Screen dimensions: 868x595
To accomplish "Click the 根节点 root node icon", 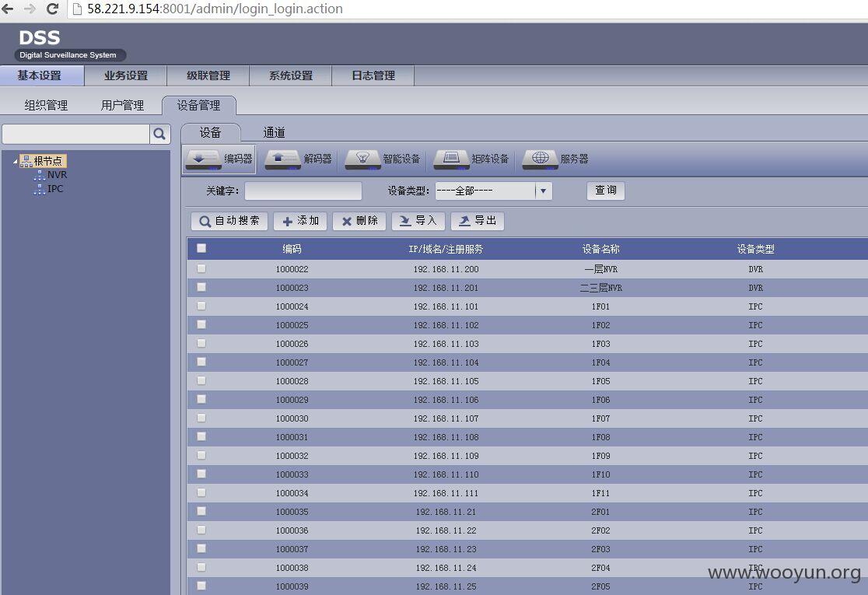I will [x=26, y=161].
